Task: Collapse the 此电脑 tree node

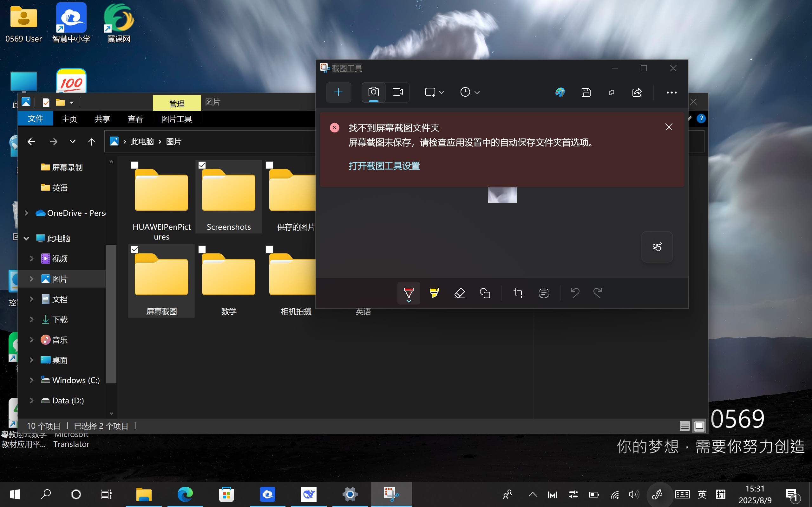Action: click(x=26, y=238)
